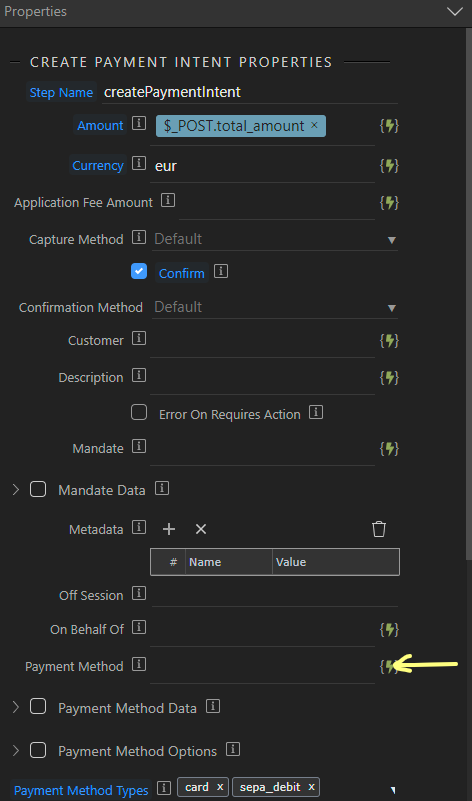
Task: Uncheck the Confirm checkbox
Action: [x=139, y=271]
